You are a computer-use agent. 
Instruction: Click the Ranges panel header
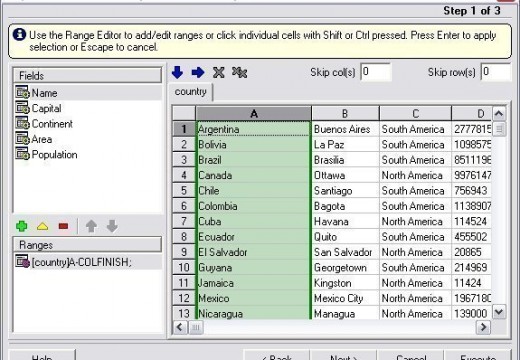click(87, 245)
